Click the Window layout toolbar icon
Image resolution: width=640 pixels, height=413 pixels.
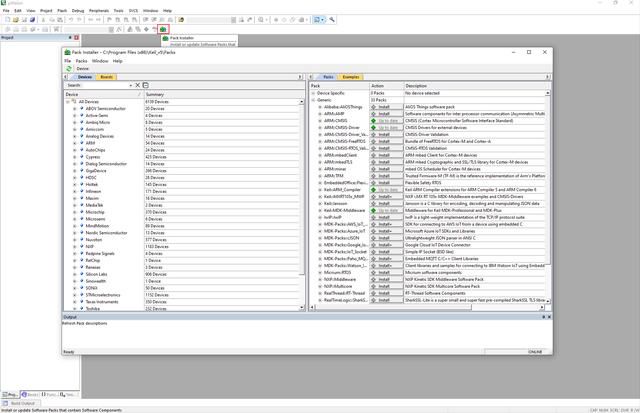(x=317, y=20)
